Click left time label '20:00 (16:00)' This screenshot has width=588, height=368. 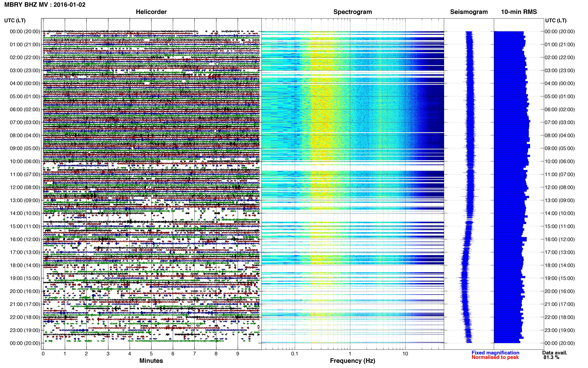pos(25,291)
